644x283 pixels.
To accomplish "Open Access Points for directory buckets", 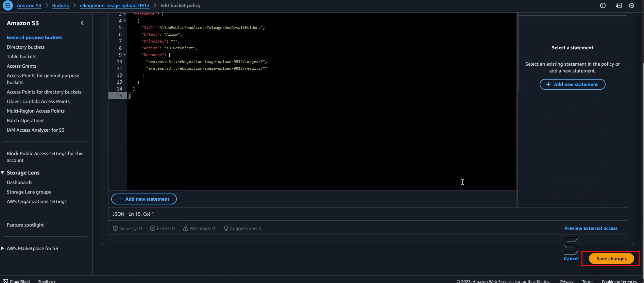I will [x=44, y=92].
